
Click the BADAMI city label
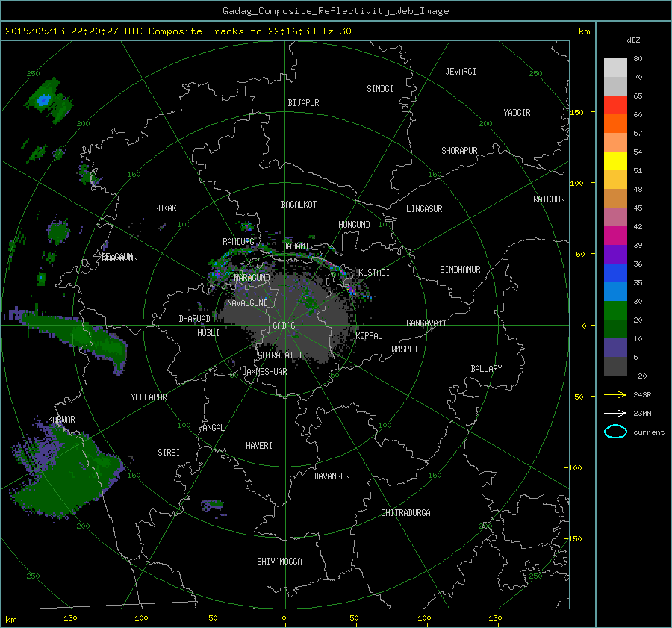[x=296, y=246]
